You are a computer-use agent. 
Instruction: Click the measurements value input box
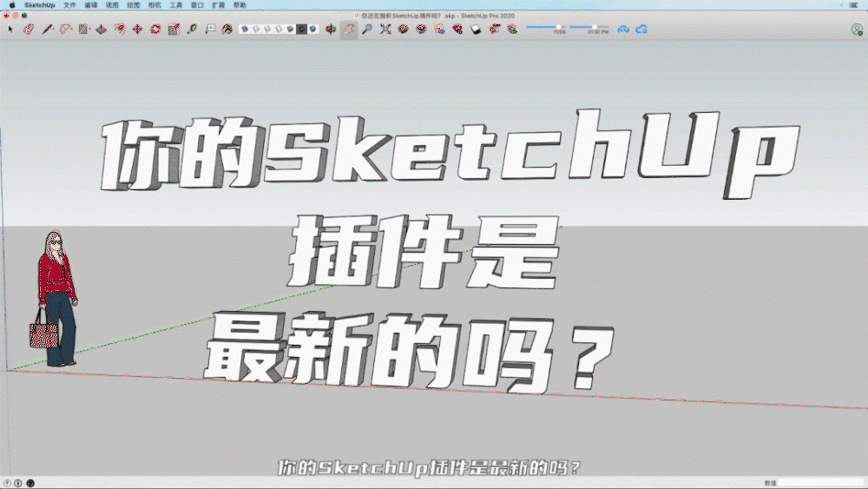820,482
